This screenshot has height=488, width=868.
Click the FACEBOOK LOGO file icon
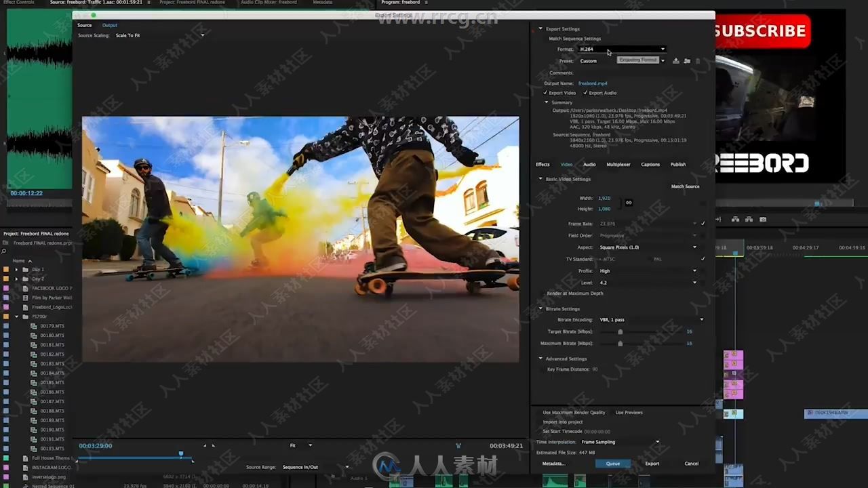25,288
